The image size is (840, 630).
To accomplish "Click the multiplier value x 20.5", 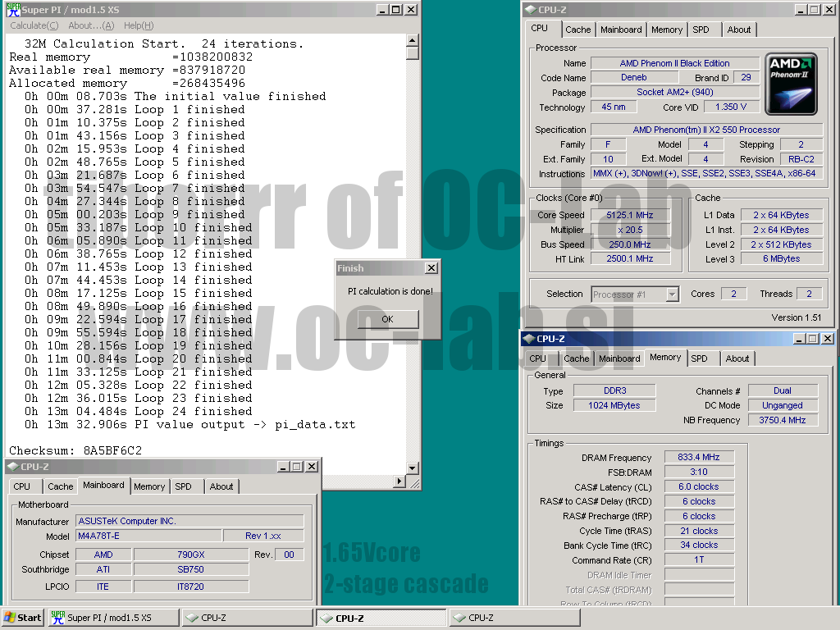I will (630, 230).
